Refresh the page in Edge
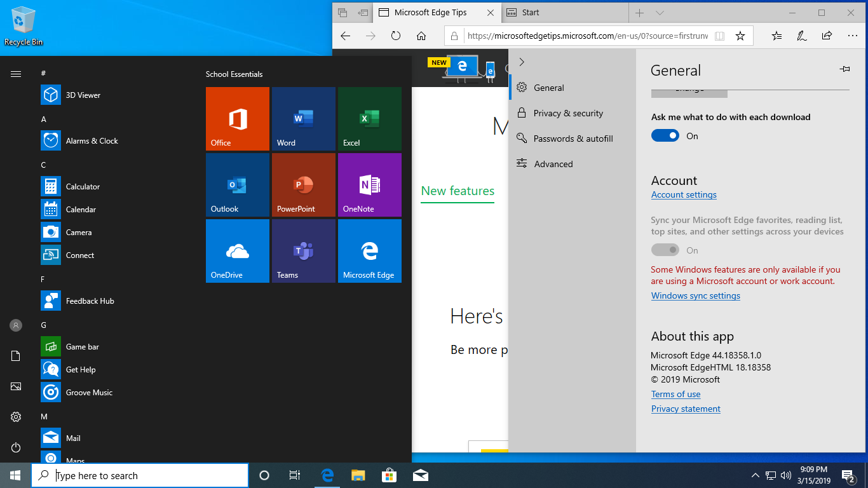 (396, 36)
